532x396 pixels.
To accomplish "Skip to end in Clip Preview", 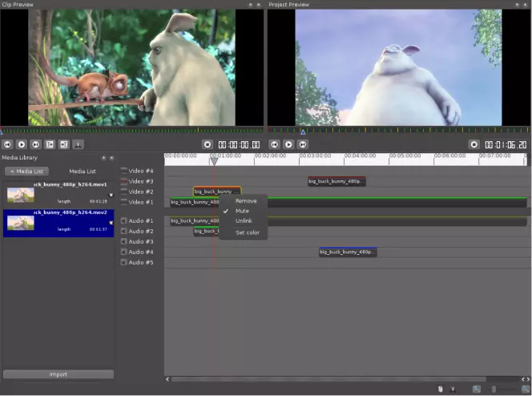I will coord(35,144).
